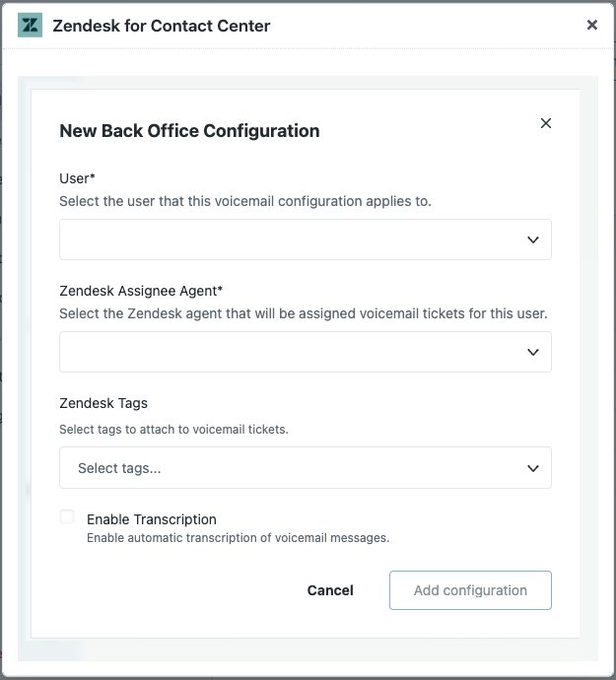Viewport: 616px width, 680px height.
Task: Click inside the Zendesk Assignee Agent field
Action: tap(286, 352)
